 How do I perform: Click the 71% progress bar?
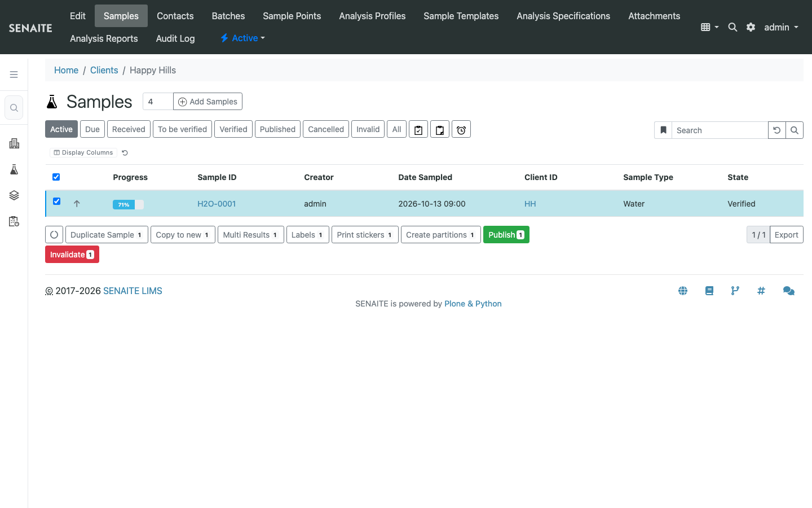pyautogui.click(x=128, y=204)
